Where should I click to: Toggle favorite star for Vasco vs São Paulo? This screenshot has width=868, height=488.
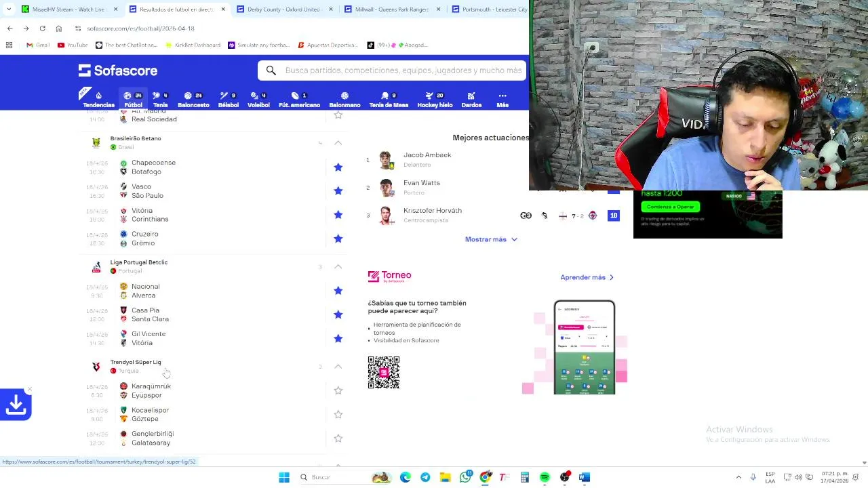[x=338, y=190]
